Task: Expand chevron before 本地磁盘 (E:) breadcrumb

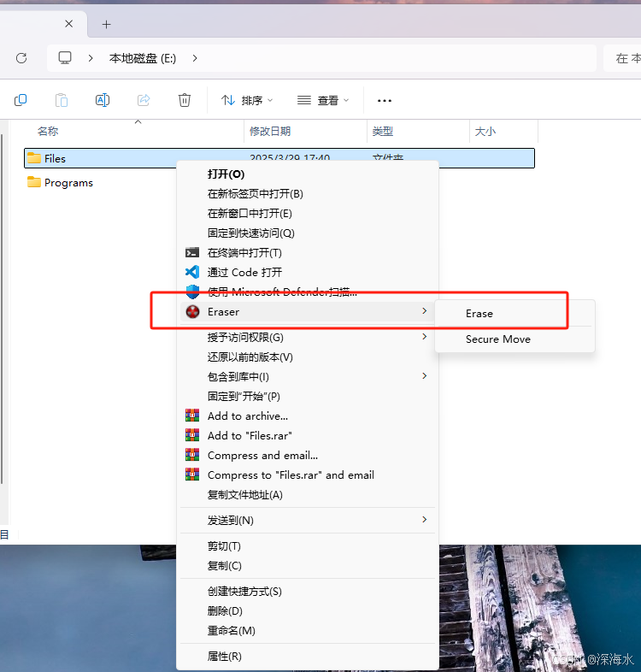Action: coord(91,58)
